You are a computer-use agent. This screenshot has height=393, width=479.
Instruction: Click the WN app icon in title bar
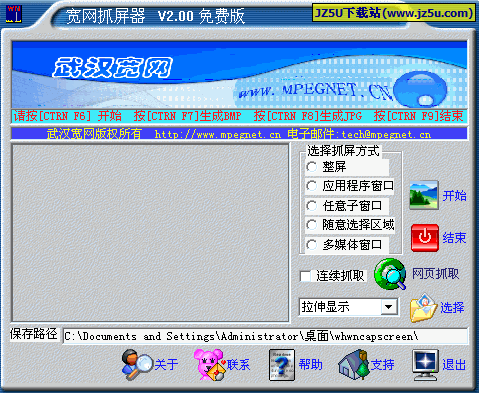14,14
